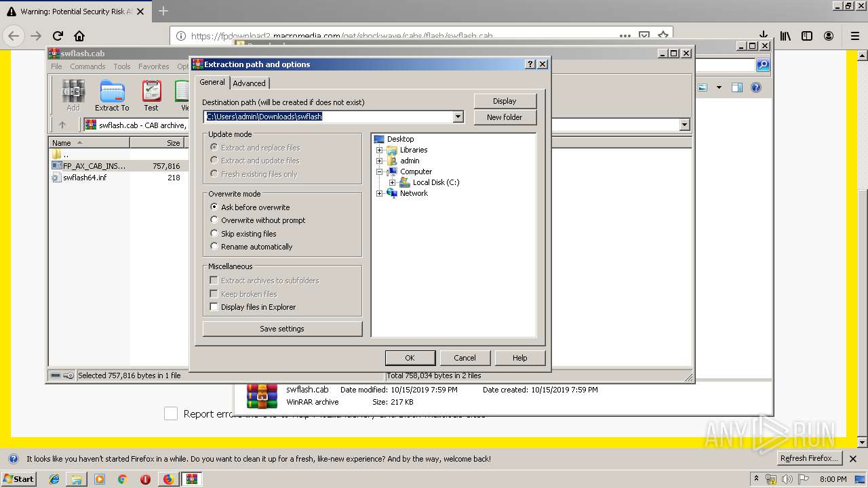The image size is (868, 488).
Task: Click the destination path input field
Action: [329, 117]
